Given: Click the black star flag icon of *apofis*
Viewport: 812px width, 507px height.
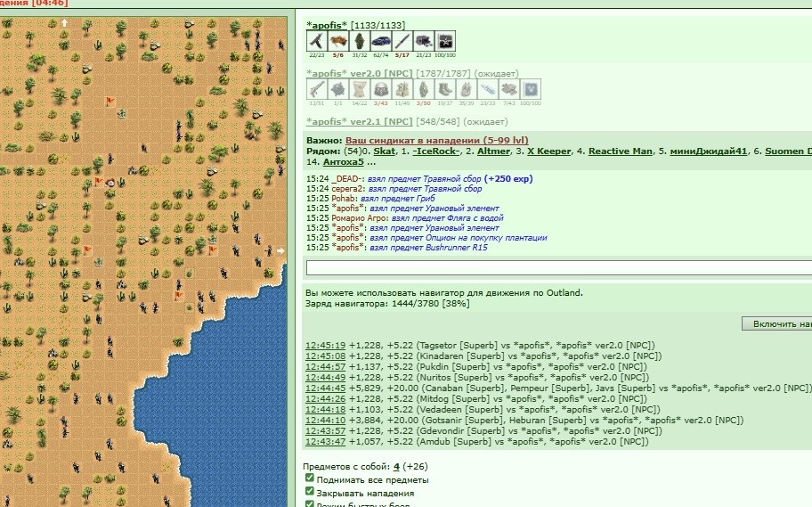Looking at the screenshot, I should [445, 41].
